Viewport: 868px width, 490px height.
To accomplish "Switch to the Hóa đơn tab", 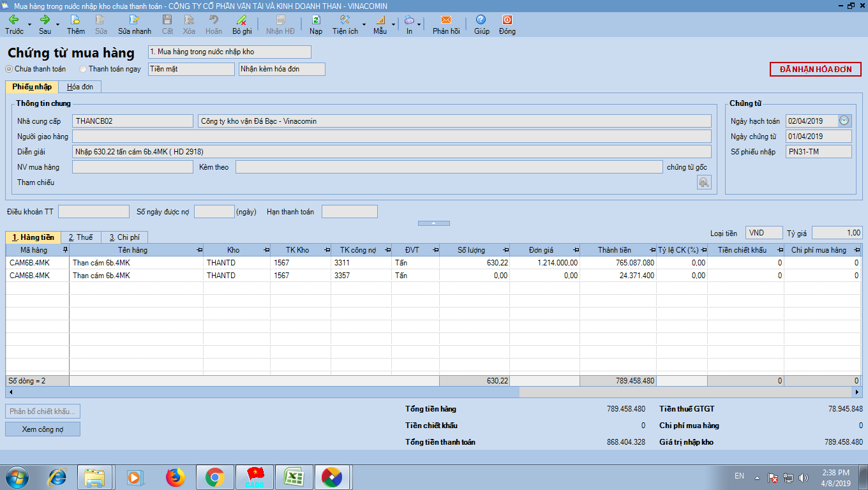I will 80,87.
